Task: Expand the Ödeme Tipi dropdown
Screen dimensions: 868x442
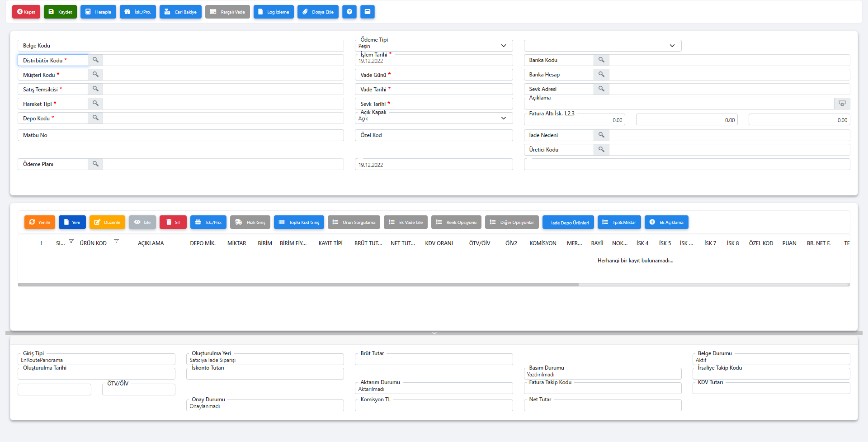Action: pos(503,46)
